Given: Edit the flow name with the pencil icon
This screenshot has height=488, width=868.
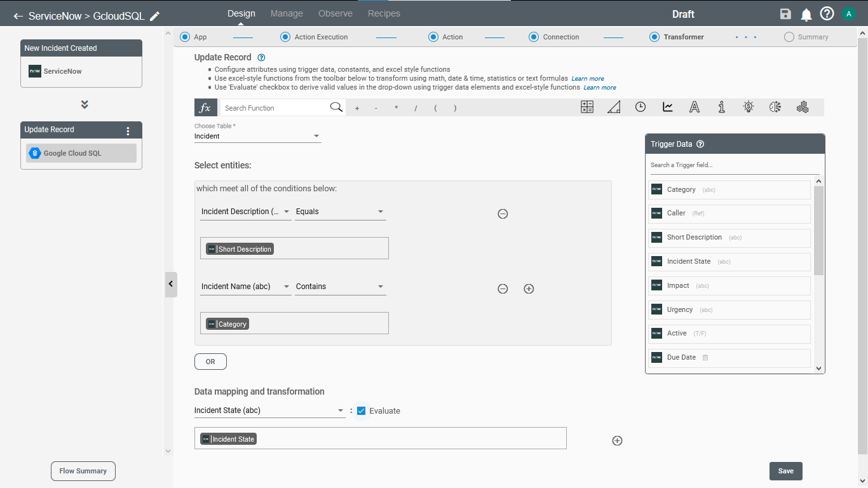Looking at the screenshot, I should tap(154, 16).
